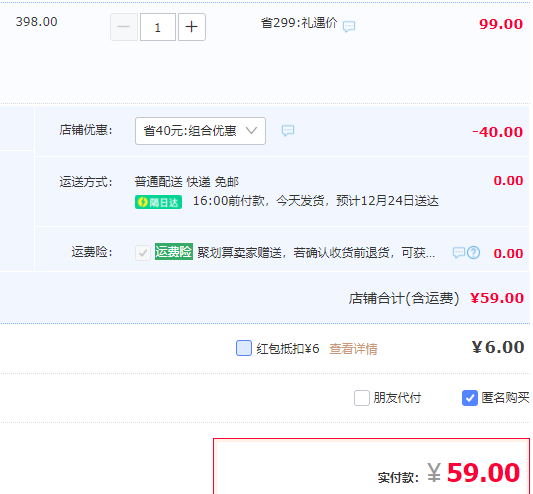Click 普通配送 快递 免邮 shipping method text
Viewport: 533px width, 494px height.
point(187,182)
